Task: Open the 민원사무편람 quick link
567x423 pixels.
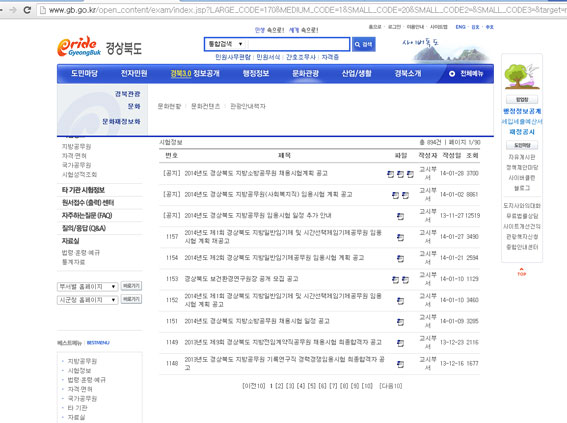Action: 233,57
